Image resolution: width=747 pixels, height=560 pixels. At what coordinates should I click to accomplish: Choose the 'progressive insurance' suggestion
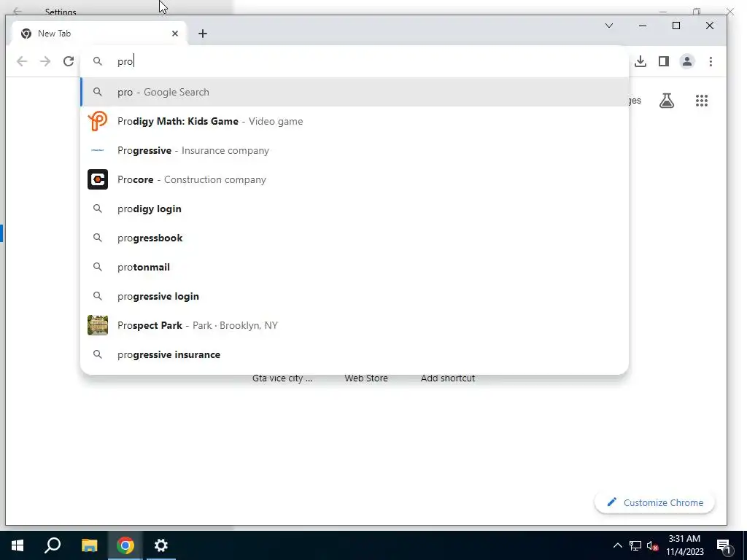(355, 355)
